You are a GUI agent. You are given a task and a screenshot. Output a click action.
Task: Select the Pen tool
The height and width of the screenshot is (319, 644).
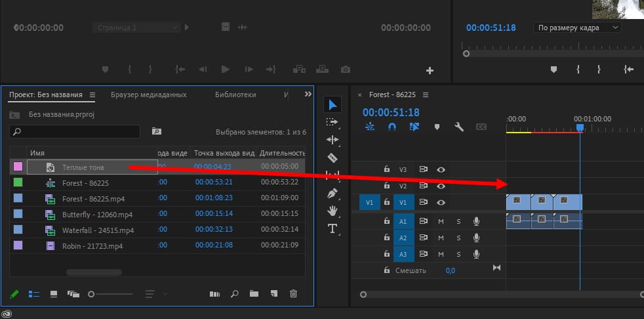click(x=332, y=194)
